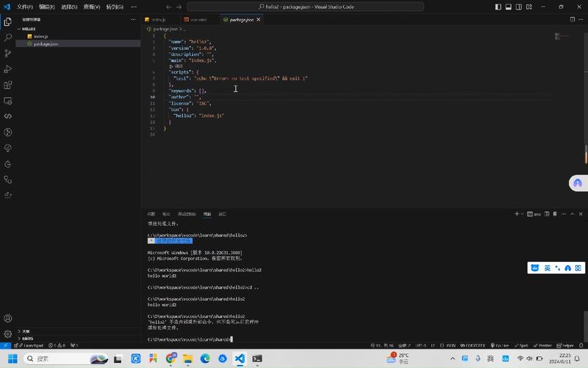Split the terminal panel

[x=547, y=213]
